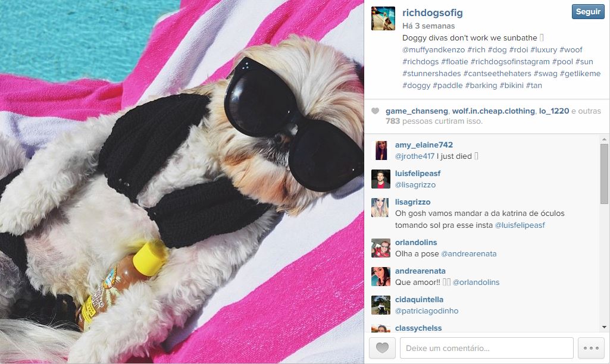Open richdogsofig profile picture
Screen dimensions: 610x364
pos(383,18)
